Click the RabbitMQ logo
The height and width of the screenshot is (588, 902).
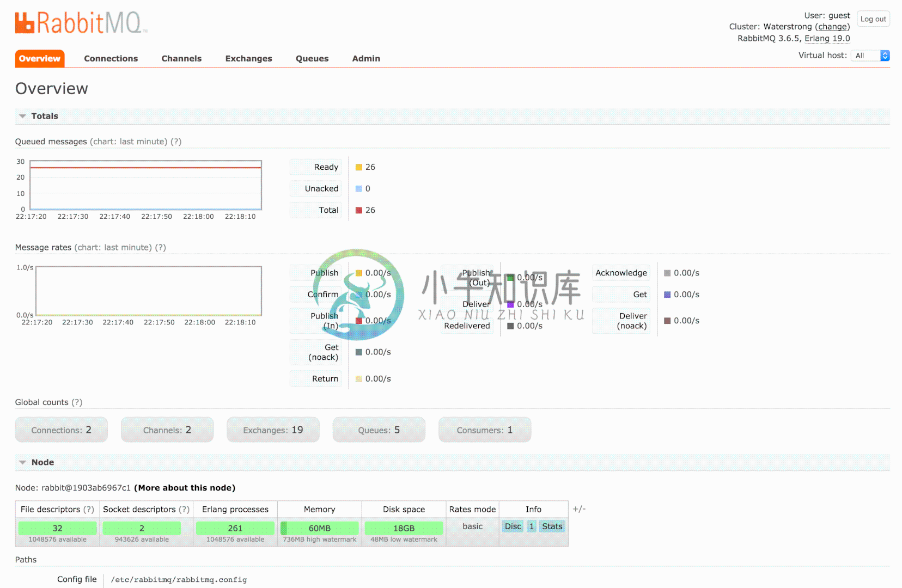[81, 23]
